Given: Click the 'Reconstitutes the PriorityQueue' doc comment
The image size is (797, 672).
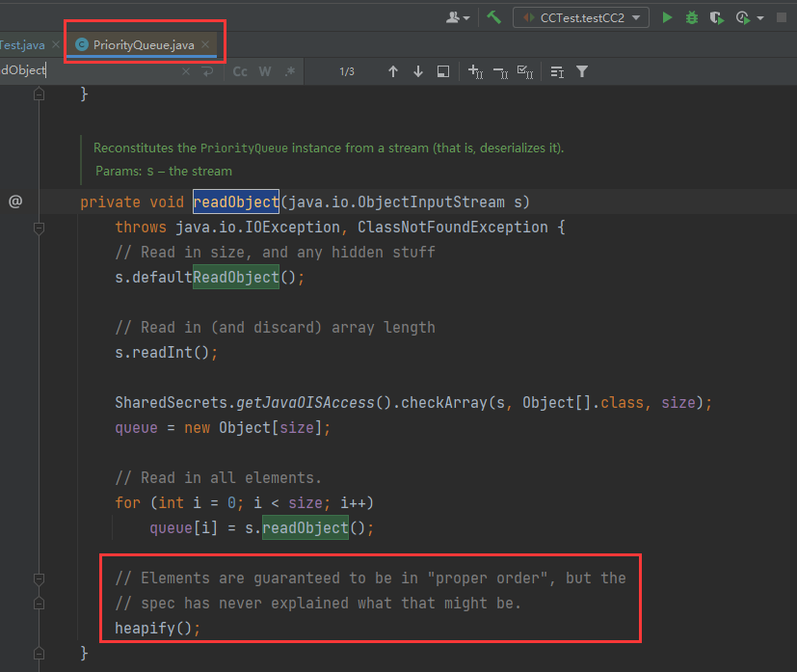Looking at the screenshot, I should click(x=329, y=148).
